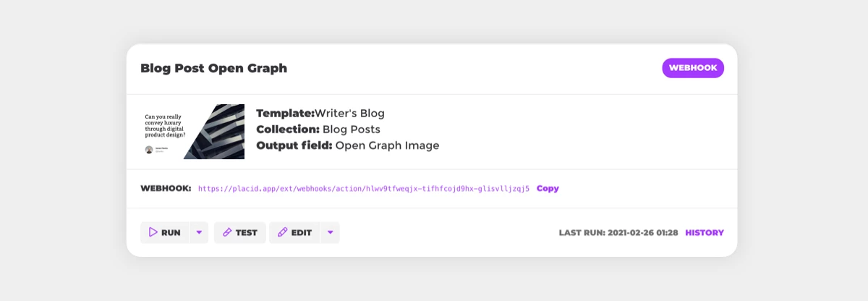Click the Collection: Blog Posts line
Viewport: 868px width, 301px height.
[318, 130]
